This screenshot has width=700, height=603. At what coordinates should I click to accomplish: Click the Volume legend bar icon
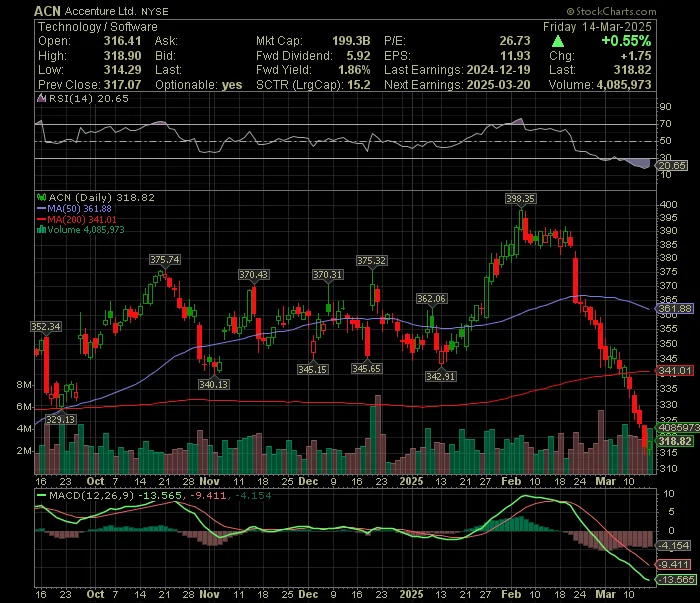42,230
